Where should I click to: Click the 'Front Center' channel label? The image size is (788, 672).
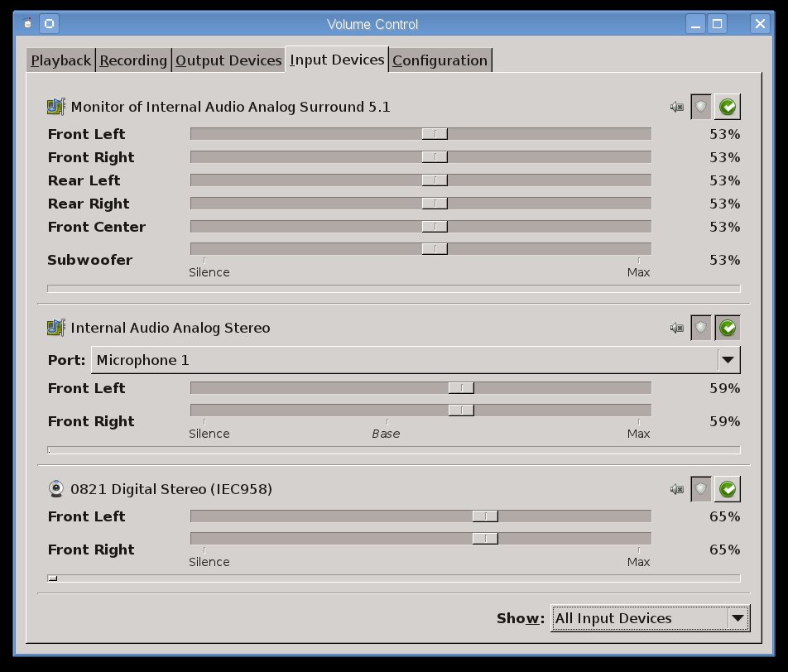pos(97,227)
